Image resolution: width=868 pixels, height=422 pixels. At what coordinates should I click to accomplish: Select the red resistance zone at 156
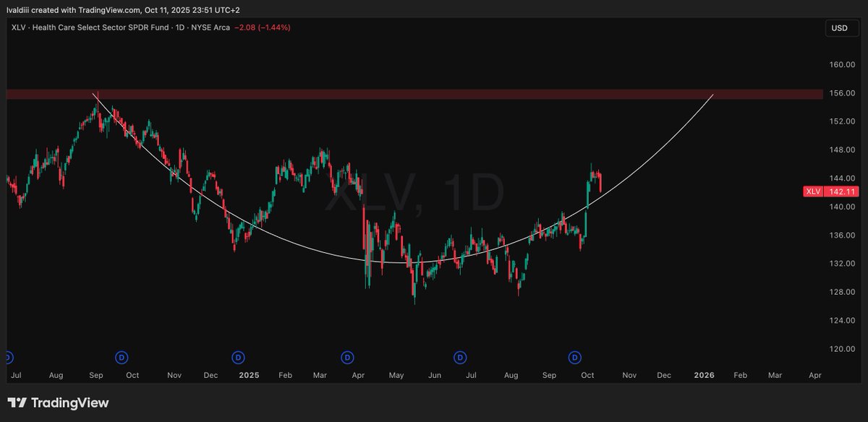[414, 95]
